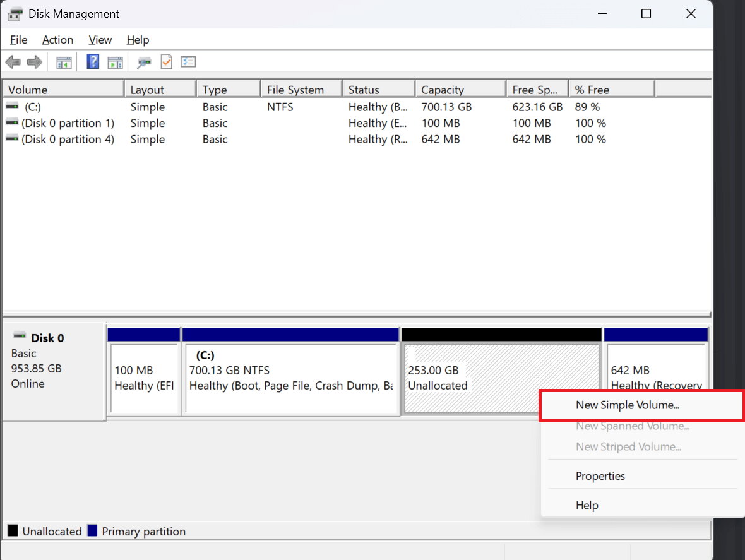This screenshot has height=560, width=745.
Task: Click Healthy (R... status cell
Action: [378, 139]
